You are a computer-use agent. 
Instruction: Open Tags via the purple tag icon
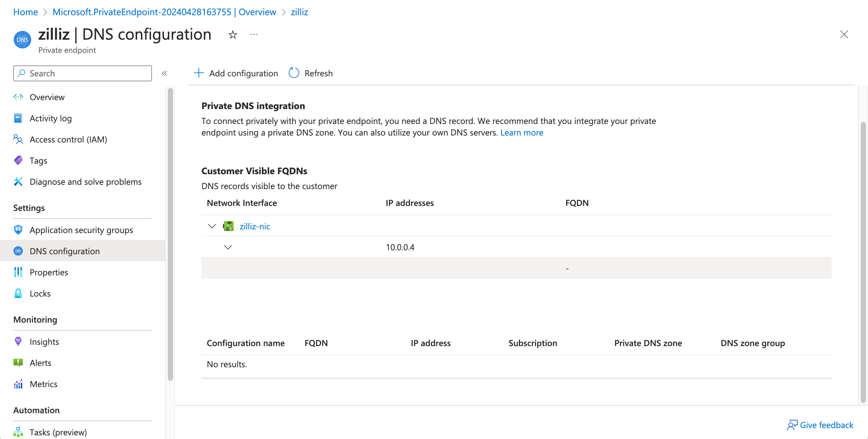18,161
